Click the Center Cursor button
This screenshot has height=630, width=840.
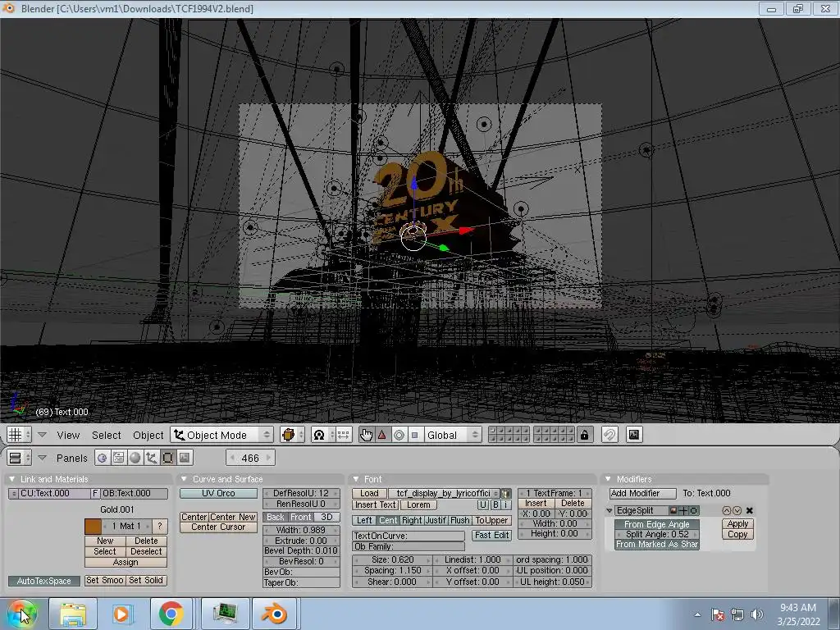pyautogui.click(x=218, y=527)
